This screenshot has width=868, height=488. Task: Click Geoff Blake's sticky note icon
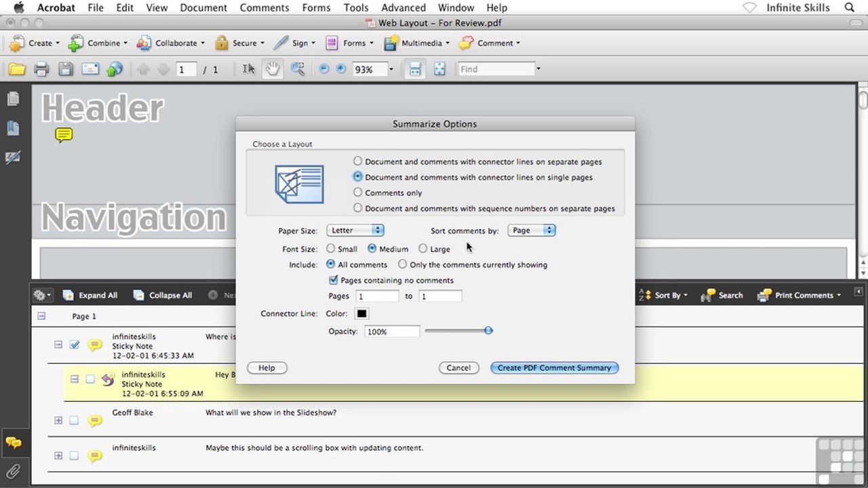click(95, 421)
